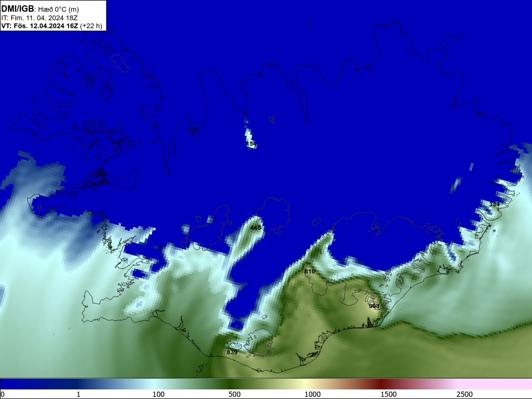
Task: Click the 1000 label on color scale
Action: (312, 394)
